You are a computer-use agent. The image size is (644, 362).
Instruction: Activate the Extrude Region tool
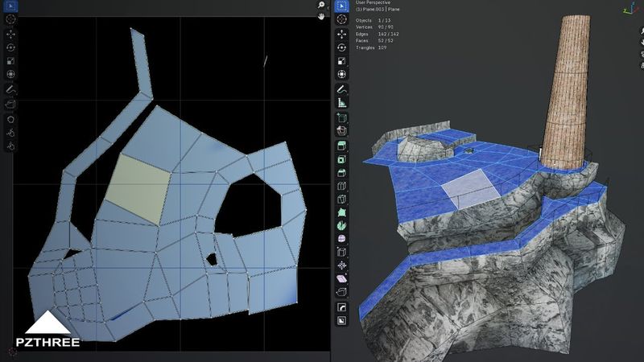pos(341,146)
